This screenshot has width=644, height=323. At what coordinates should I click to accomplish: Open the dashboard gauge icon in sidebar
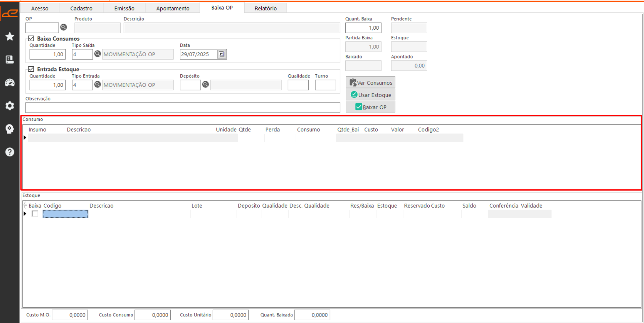click(x=10, y=83)
